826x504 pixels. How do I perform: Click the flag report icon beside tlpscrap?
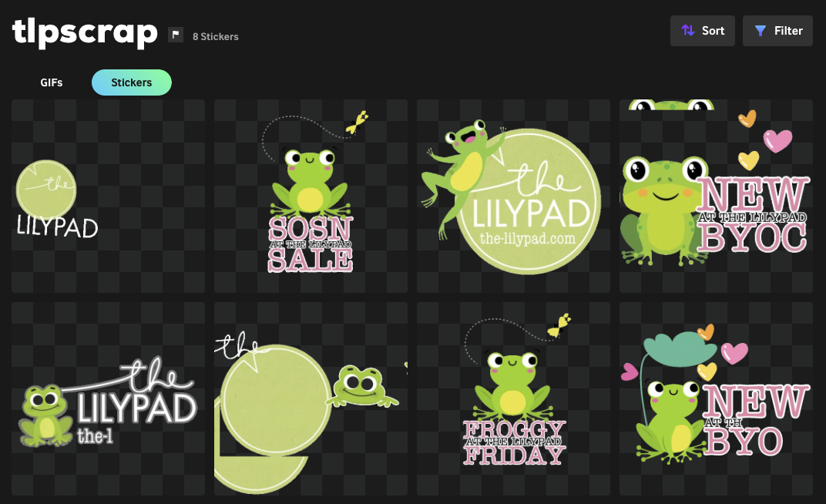[176, 35]
